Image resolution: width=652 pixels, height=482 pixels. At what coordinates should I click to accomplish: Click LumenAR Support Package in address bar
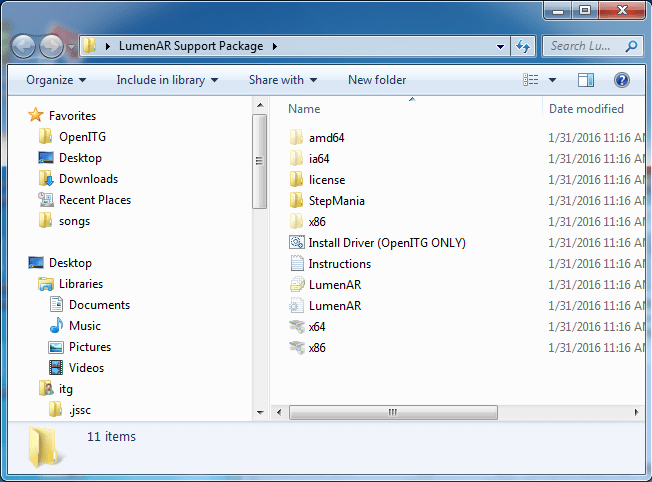click(x=191, y=46)
